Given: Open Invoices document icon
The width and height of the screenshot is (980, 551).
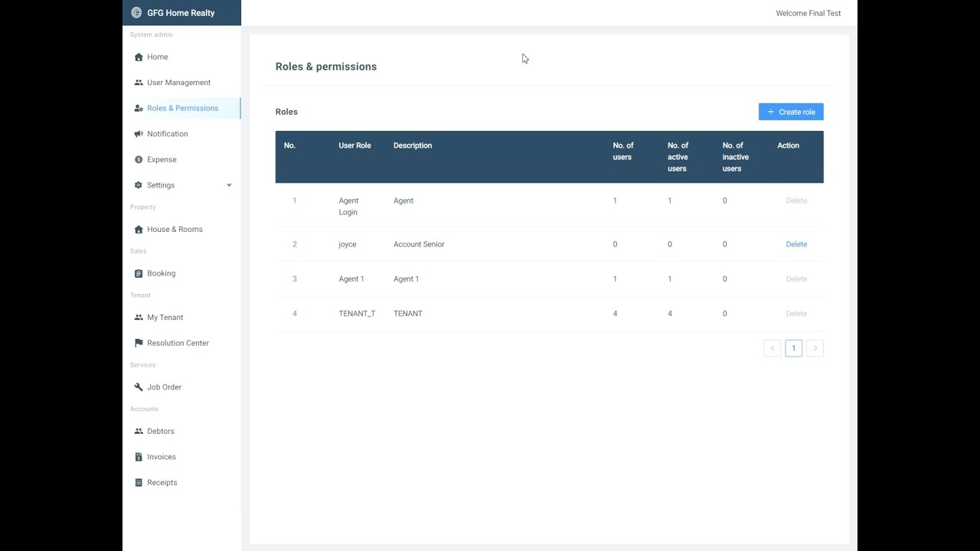Looking at the screenshot, I should [139, 457].
